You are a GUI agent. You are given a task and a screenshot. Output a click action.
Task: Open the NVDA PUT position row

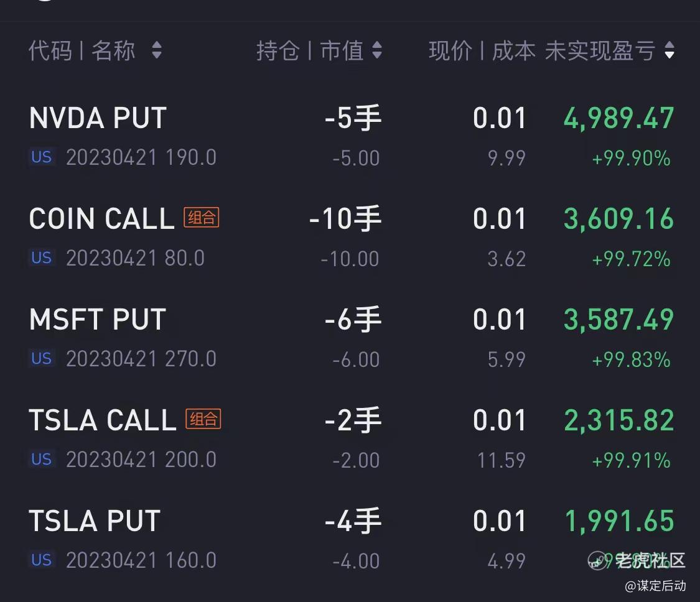tap(350, 136)
